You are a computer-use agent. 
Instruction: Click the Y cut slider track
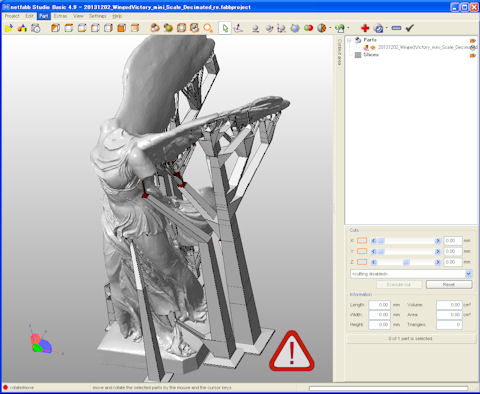tap(406, 251)
